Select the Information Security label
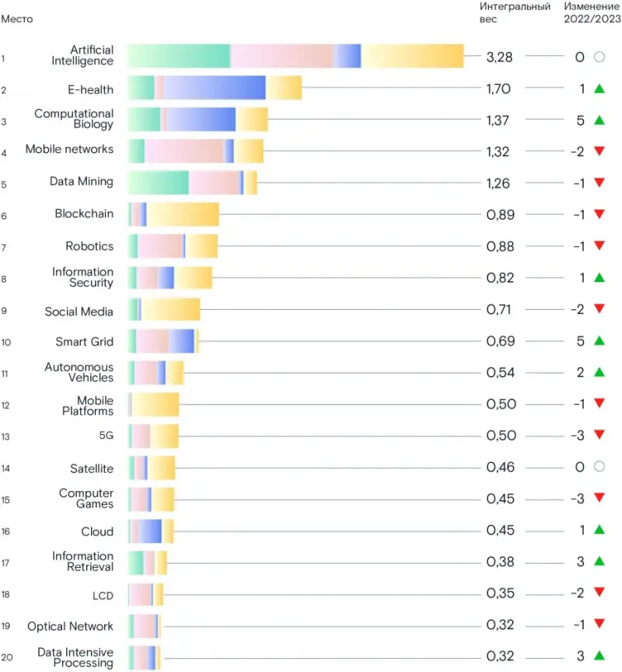Viewport: 622px width, 672px height. [x=82, y=277]
